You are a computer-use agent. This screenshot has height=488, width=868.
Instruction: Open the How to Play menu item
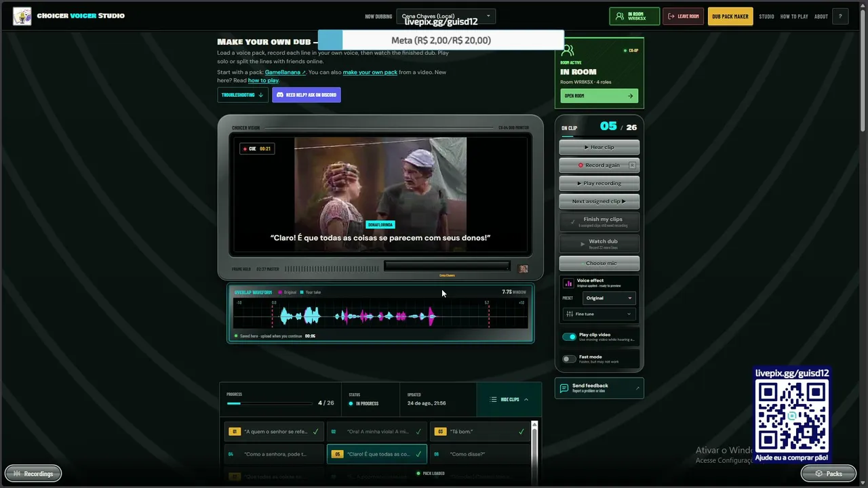(794, 16)
